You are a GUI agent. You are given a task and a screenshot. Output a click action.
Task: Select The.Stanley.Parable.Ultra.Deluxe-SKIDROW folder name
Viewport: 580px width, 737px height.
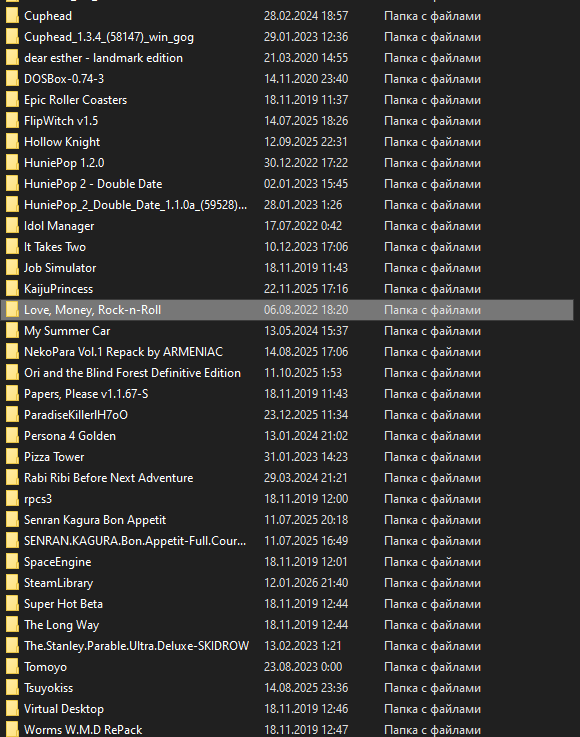coord(136,646)
